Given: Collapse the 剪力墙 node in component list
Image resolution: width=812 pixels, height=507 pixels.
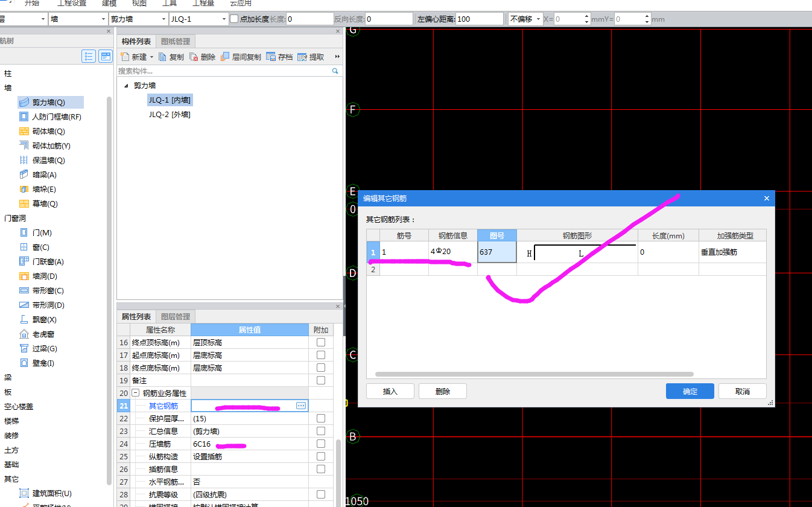Looking at the screenshot, I should pyautogui.click(x=126, y=86).
